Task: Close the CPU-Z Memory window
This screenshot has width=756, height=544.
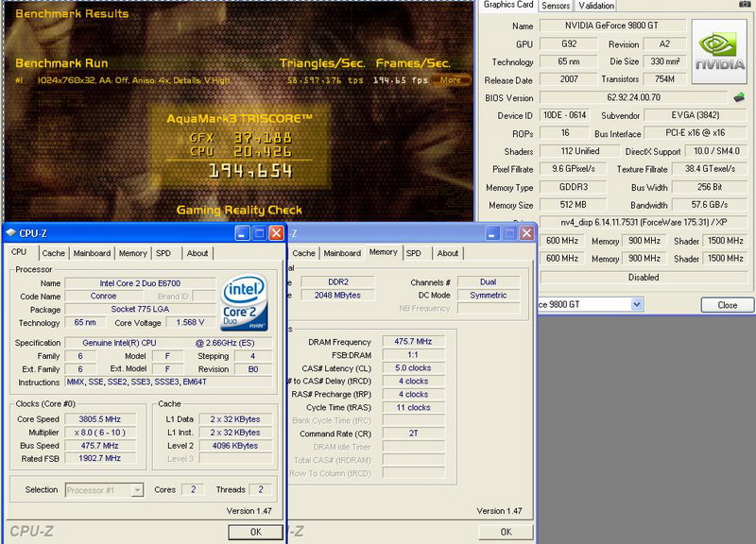Action: click(526, 233)
